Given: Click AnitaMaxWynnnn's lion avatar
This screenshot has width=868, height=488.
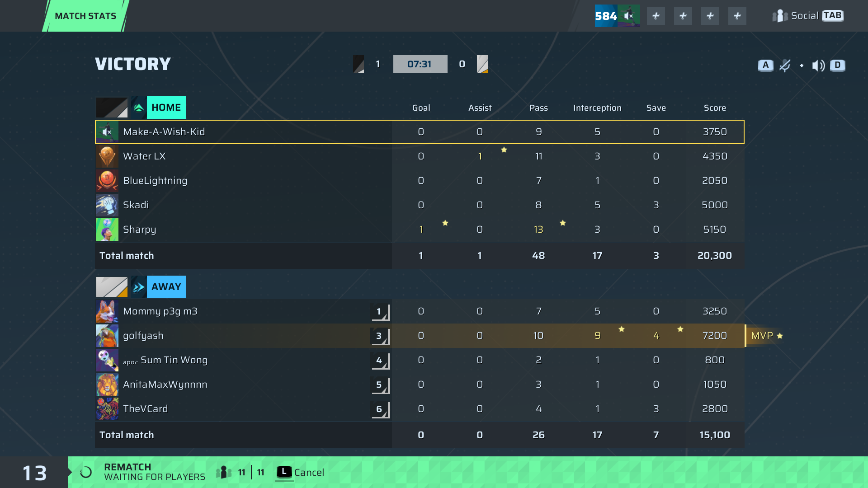Looking at the screenshot, I should 107,385.
